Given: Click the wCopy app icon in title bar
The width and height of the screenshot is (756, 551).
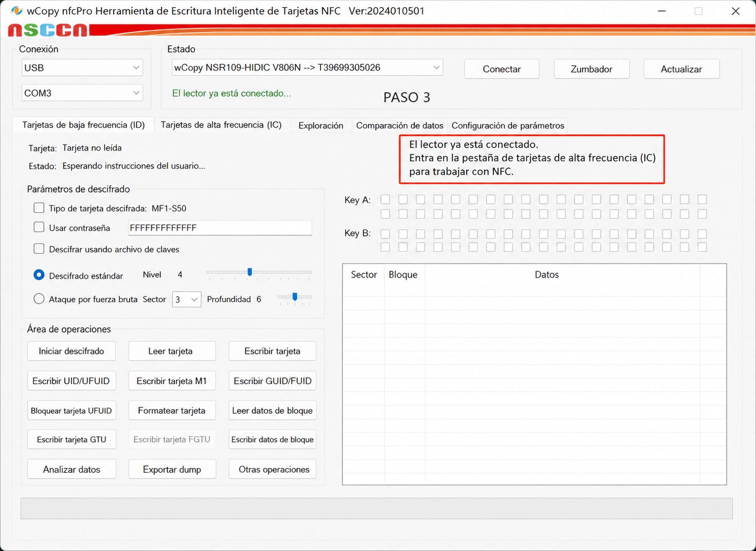Looking at the screenshot, I should tap(16, 11).
